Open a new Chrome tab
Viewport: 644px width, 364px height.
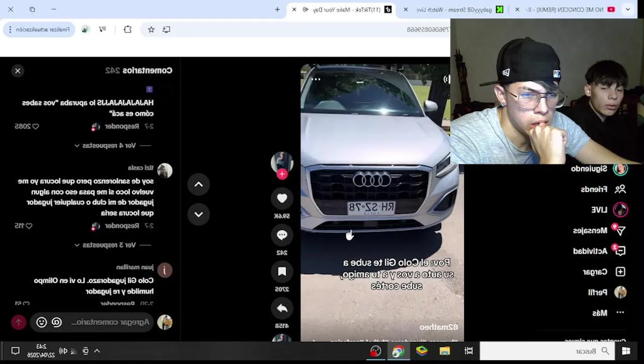277,9
